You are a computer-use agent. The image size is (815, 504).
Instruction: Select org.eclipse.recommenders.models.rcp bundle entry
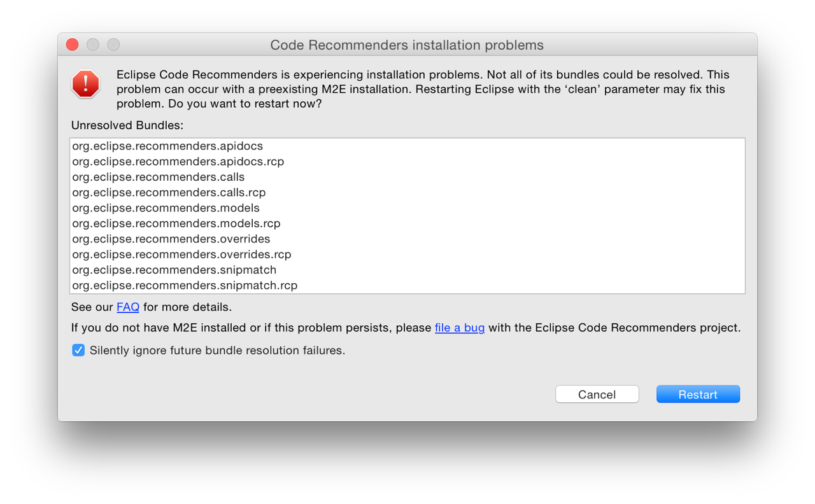[x=407, y=223]
